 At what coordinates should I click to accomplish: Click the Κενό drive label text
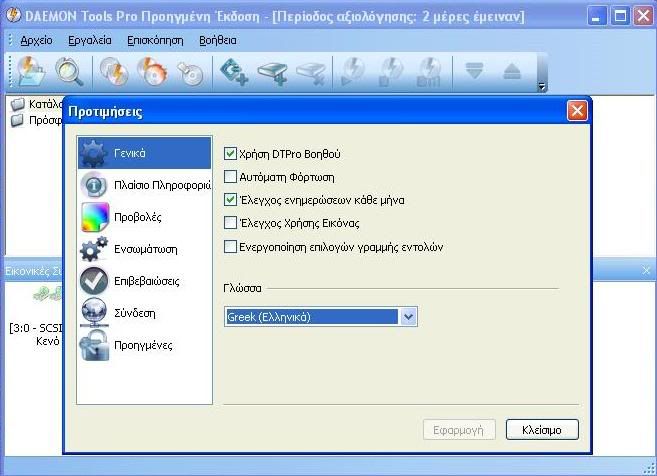point(48,341)
